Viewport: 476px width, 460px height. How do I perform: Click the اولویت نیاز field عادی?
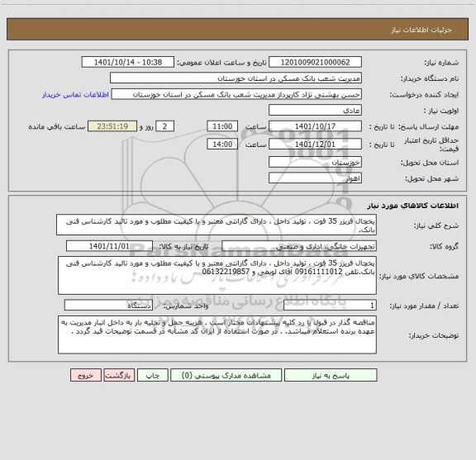(315, 110)
